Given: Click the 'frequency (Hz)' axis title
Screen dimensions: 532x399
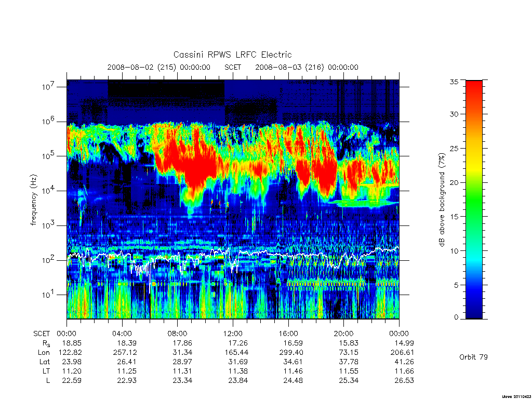Looking at the screenshot, I should [x=33, y=200].
